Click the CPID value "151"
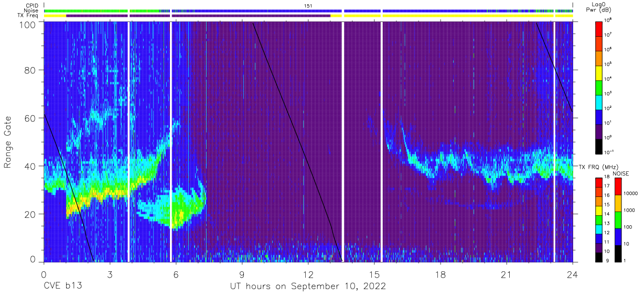 click(x=308, y=5)
